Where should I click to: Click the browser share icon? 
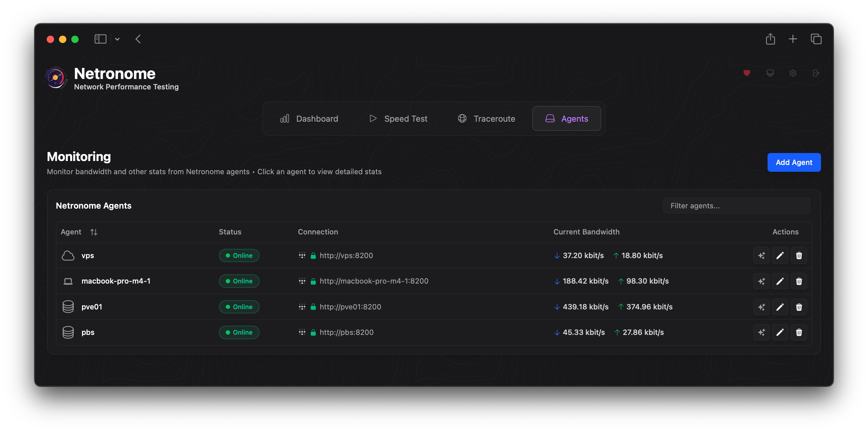(x=770, y=39)
